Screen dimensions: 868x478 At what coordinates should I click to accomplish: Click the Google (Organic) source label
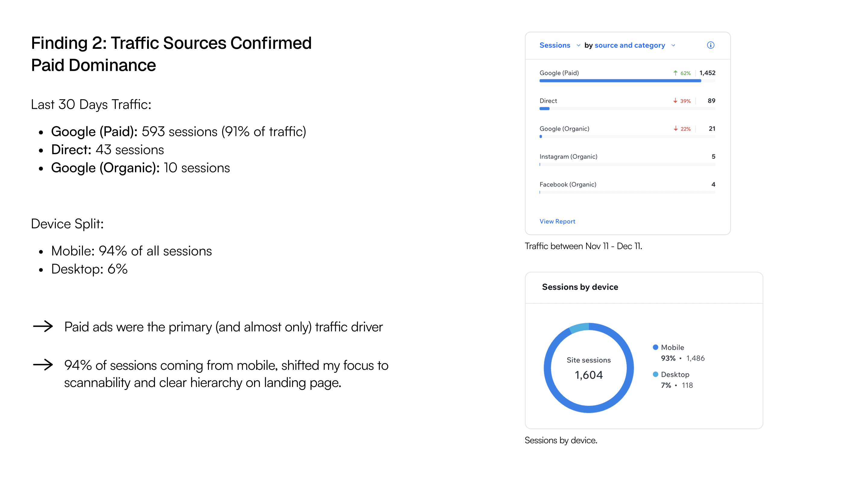(x=565, y=129)
